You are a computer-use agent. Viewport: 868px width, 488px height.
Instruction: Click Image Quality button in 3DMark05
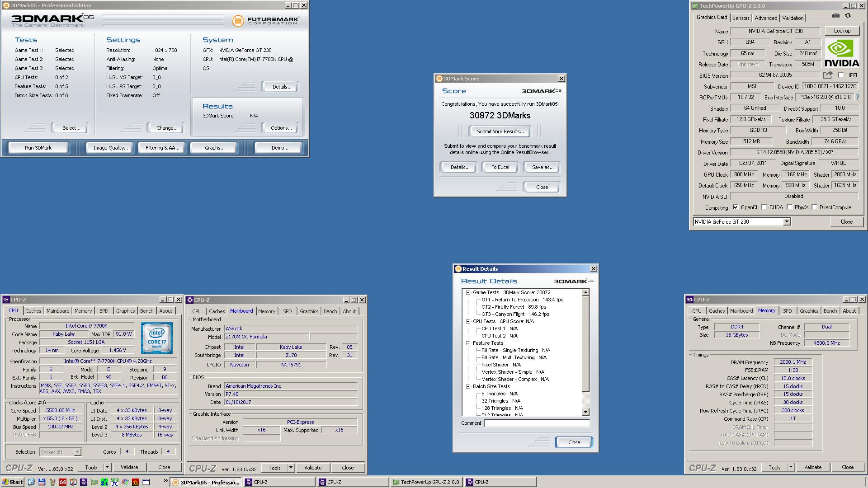tap(110, 148)
